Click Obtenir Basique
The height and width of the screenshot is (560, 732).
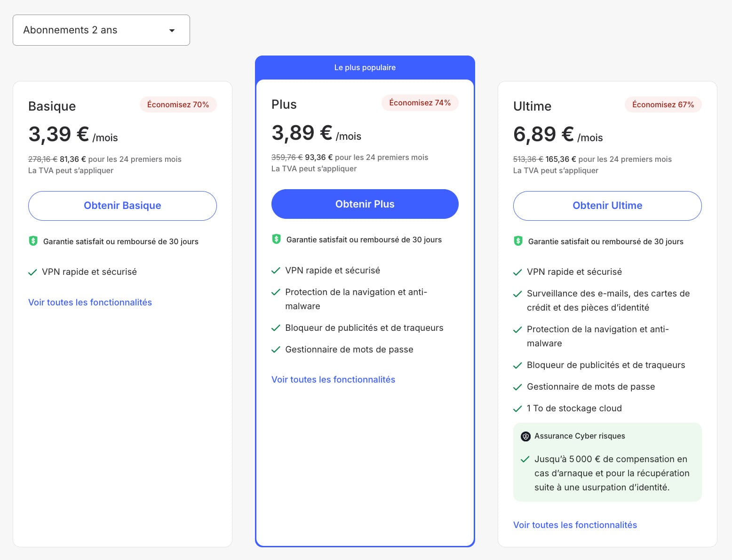click(x=122, y=206)
